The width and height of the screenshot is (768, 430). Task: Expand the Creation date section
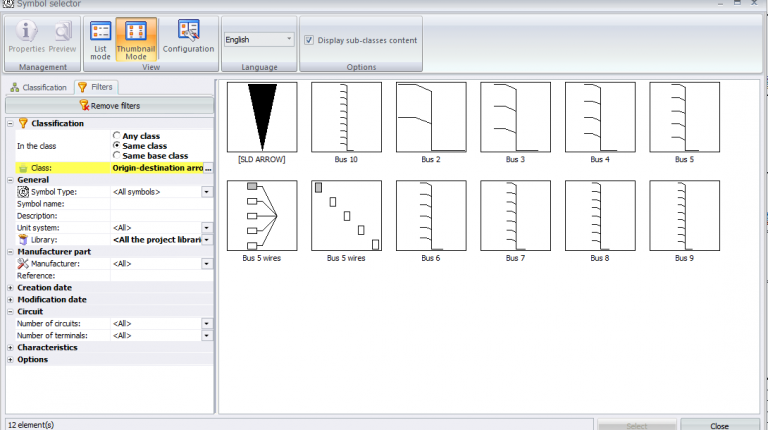point(10,287)
